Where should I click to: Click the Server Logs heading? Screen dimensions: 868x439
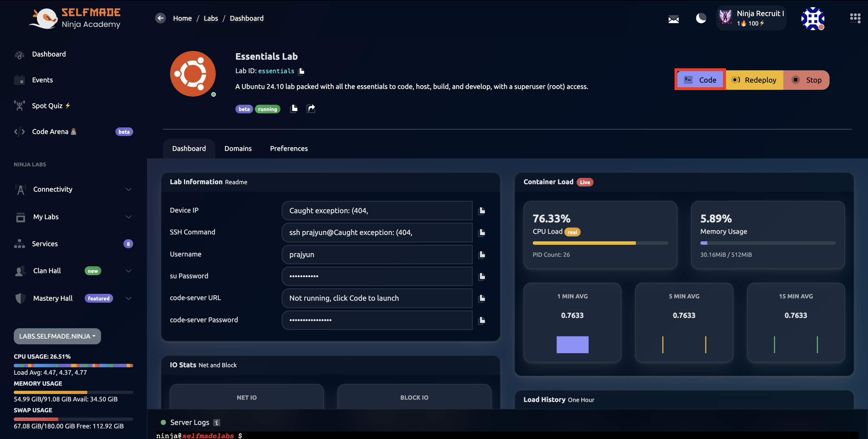pos(190,422)
